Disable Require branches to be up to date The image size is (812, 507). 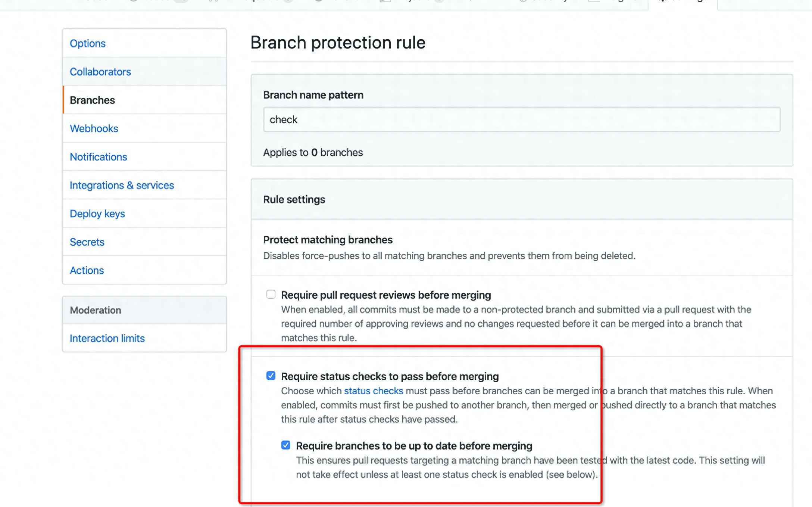click(x=286, y=445)
